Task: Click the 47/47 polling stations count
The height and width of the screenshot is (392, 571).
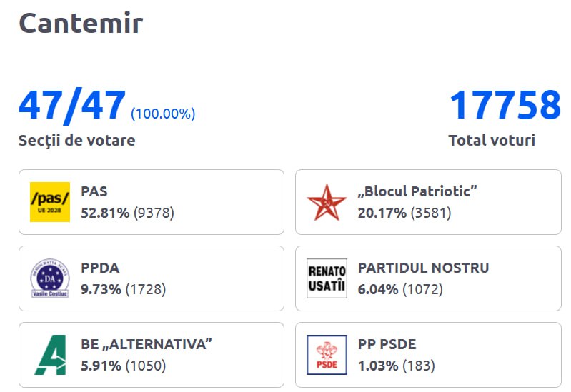Action: 72,106
